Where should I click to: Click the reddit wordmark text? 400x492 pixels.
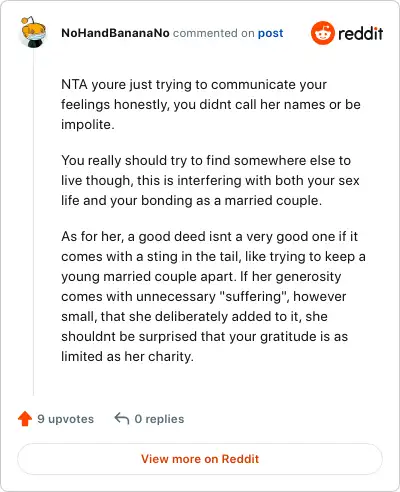tap(360, 33)
